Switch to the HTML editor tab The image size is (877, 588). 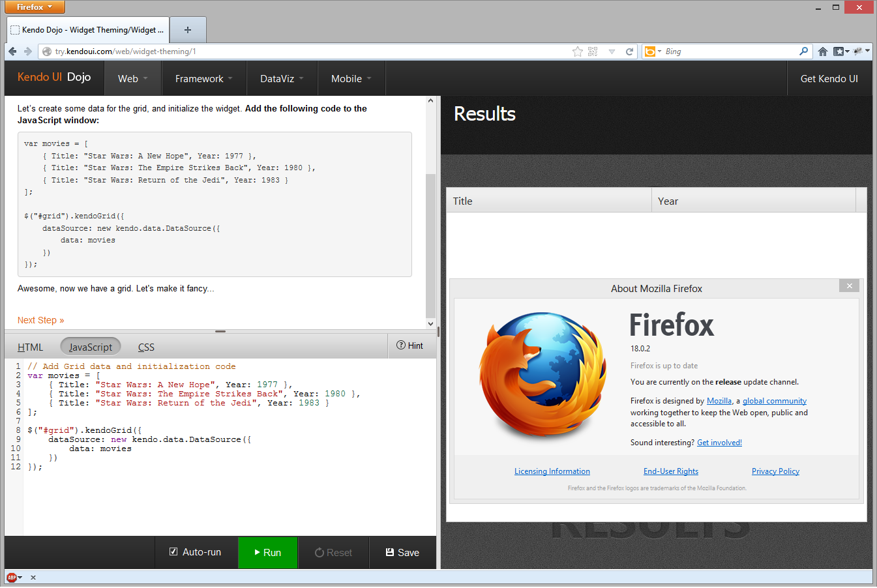[30, 347]
